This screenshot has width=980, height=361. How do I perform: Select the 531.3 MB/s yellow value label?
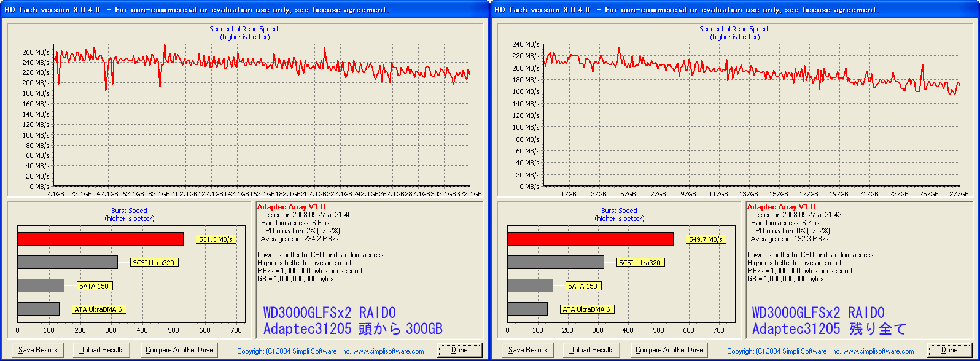(x=216, y=239)
